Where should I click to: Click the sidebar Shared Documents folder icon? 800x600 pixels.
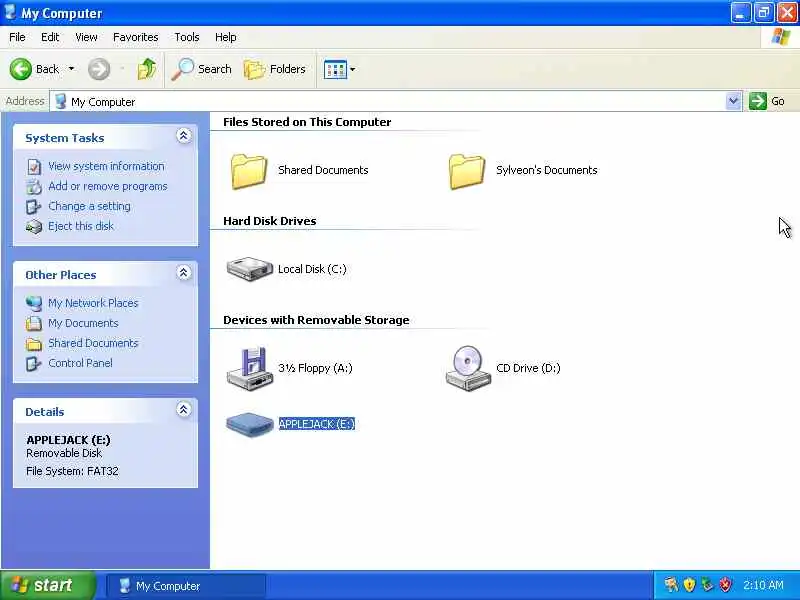tap(34, 344)
